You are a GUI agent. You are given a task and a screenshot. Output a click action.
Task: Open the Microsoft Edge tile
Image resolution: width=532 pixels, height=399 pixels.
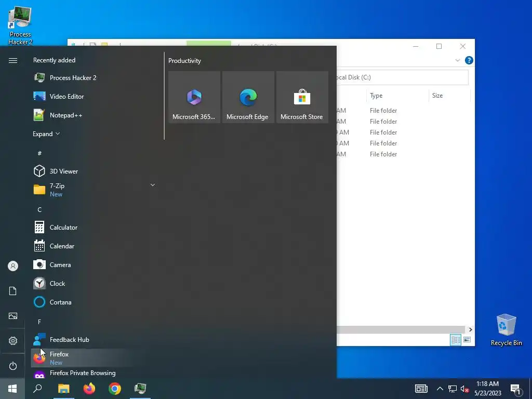tap(248, 97)
